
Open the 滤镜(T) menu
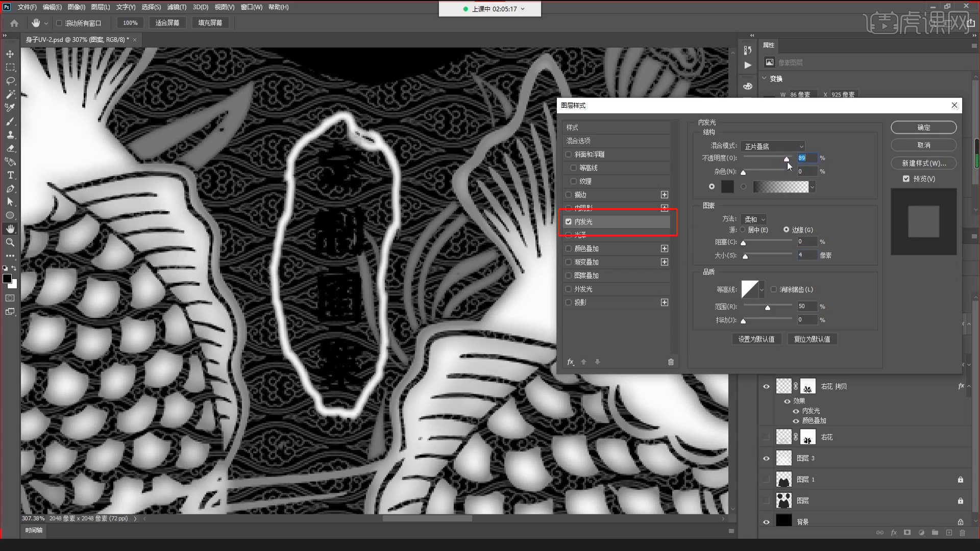(x=177, y=7)
